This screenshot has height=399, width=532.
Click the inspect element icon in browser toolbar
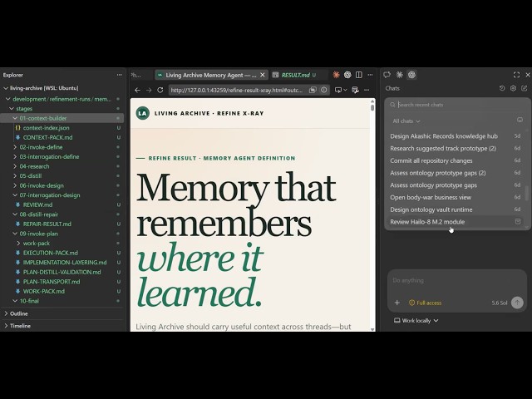click(355, 90)
